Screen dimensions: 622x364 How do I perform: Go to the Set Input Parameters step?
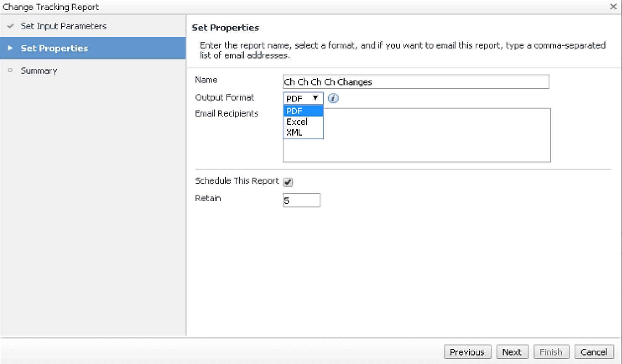[x=63, y=26]
